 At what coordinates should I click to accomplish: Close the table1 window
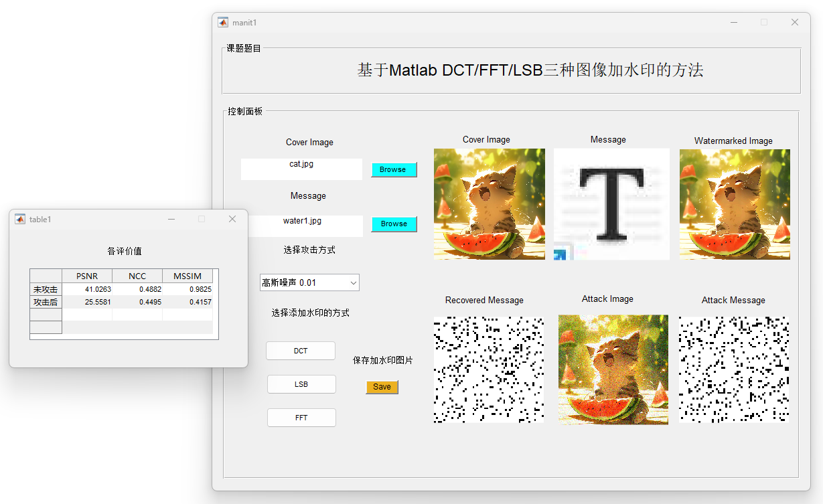click(x=232, y=219)
